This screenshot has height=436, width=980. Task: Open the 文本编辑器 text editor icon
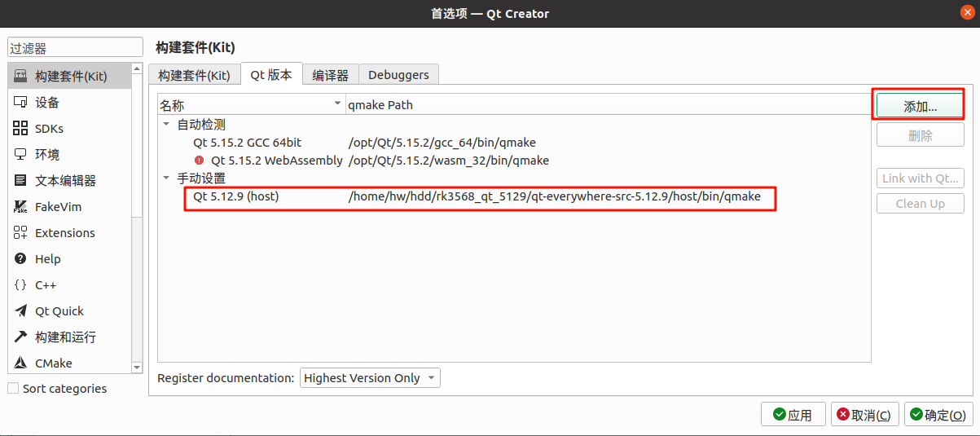[x=20, y=181]
